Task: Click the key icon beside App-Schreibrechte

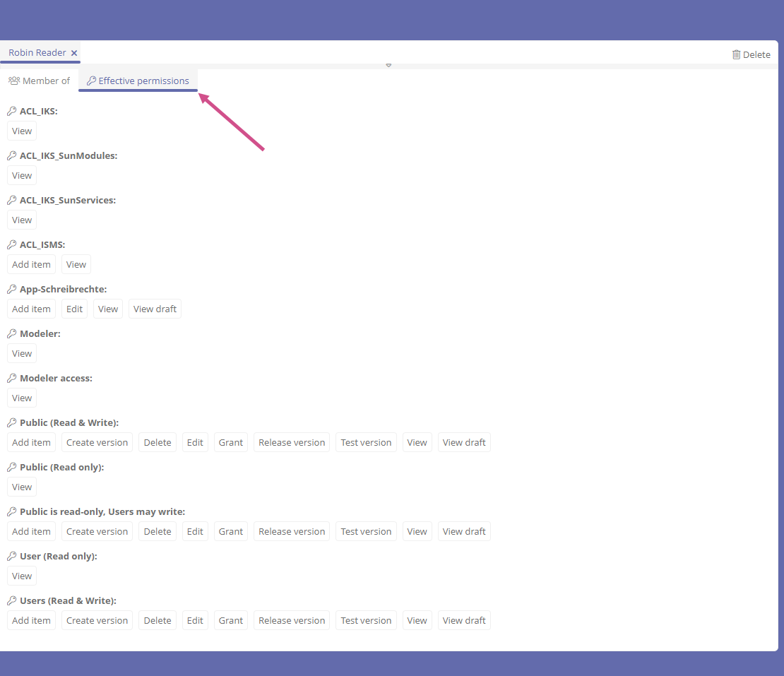Action: tap(11, 289)
